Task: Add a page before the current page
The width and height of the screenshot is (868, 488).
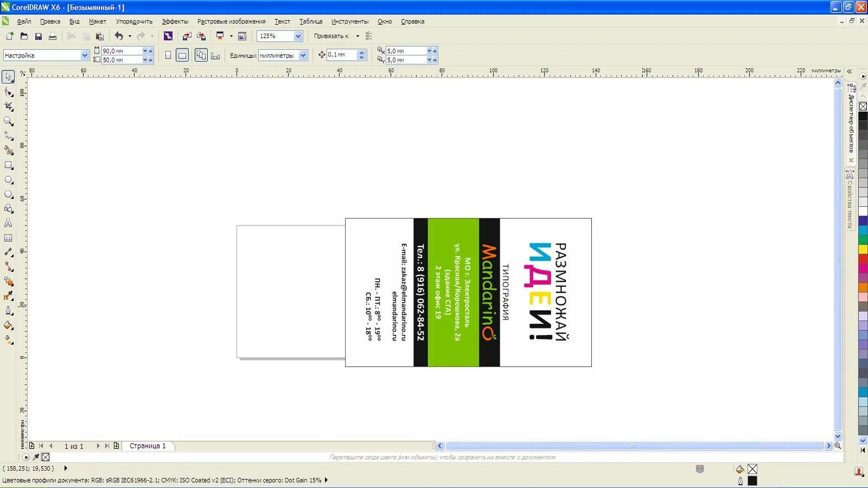Action: [x=31, y=446]
